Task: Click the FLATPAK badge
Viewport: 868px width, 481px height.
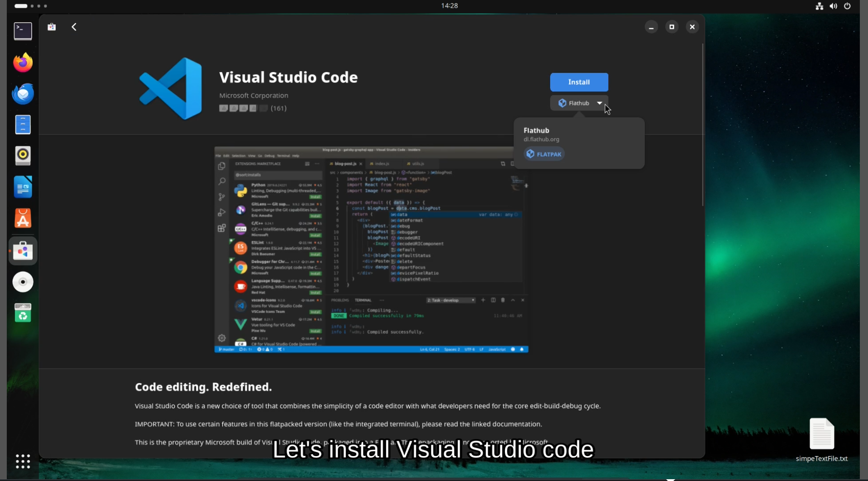Action: (544, 154)
